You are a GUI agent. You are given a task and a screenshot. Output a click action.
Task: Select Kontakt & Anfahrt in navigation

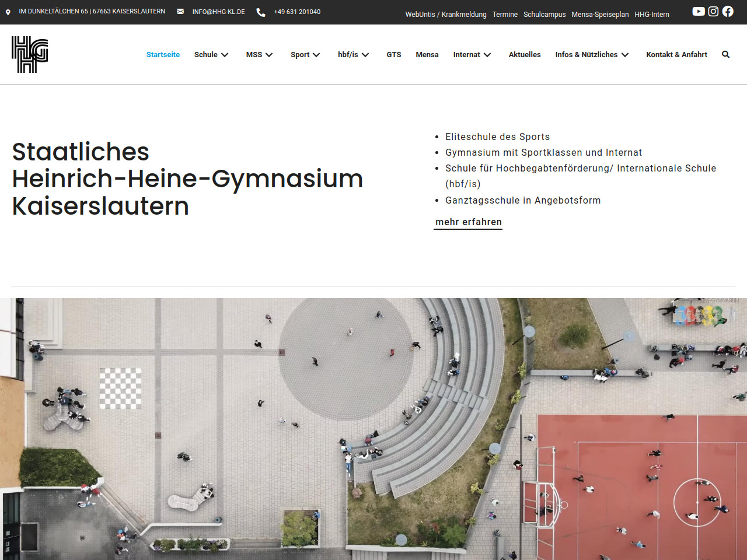coord(676,55)
